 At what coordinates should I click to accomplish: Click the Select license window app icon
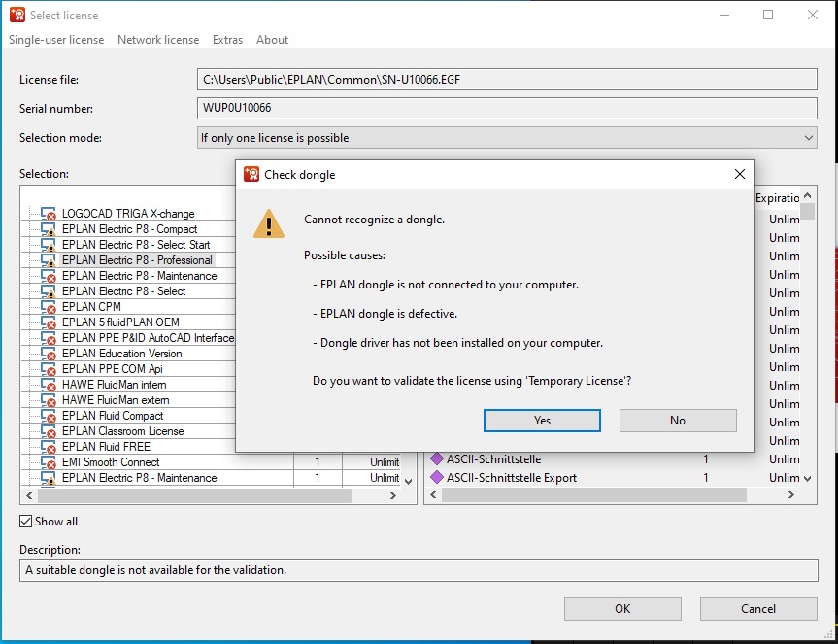tap(17, 15)
